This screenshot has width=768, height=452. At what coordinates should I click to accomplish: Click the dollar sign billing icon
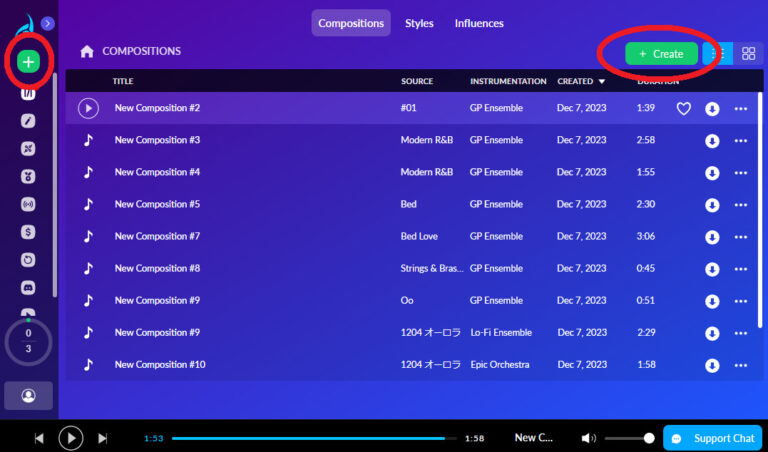pyautogui.click(x=28, y=231)
